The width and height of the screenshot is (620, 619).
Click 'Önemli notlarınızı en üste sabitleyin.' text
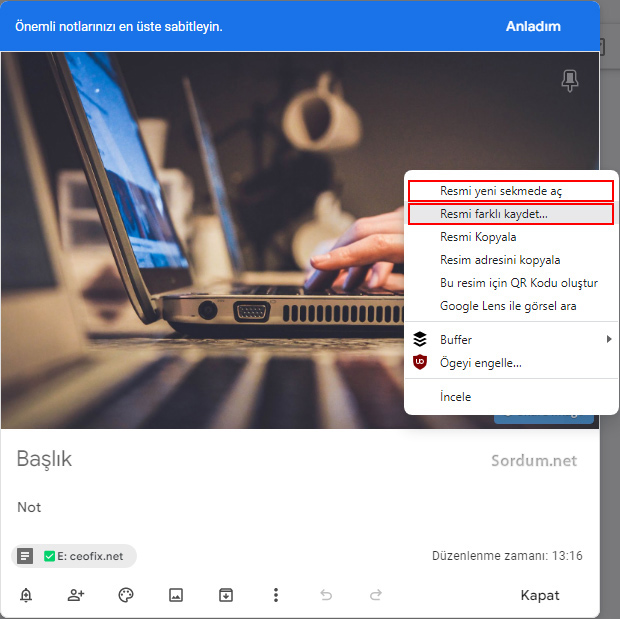click(119, 27)
